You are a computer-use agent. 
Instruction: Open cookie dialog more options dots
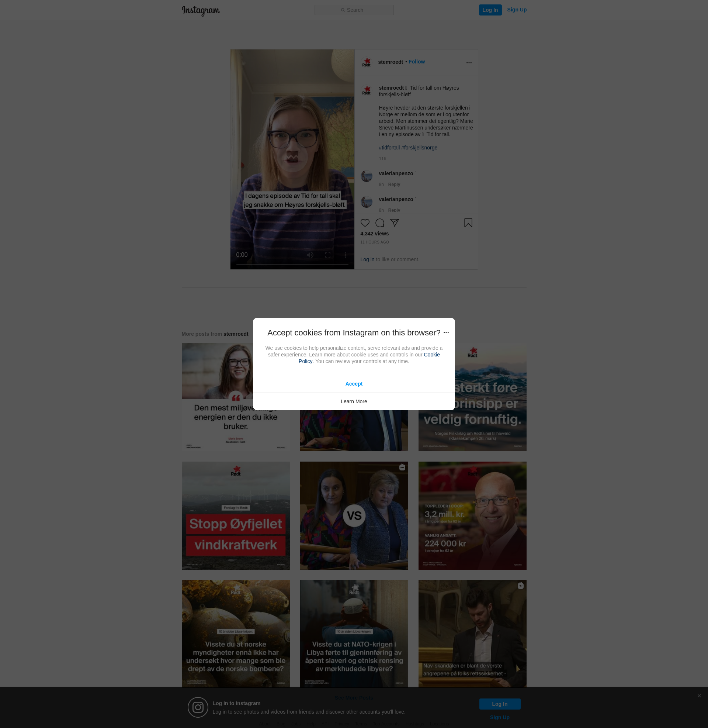click(446, 332)
